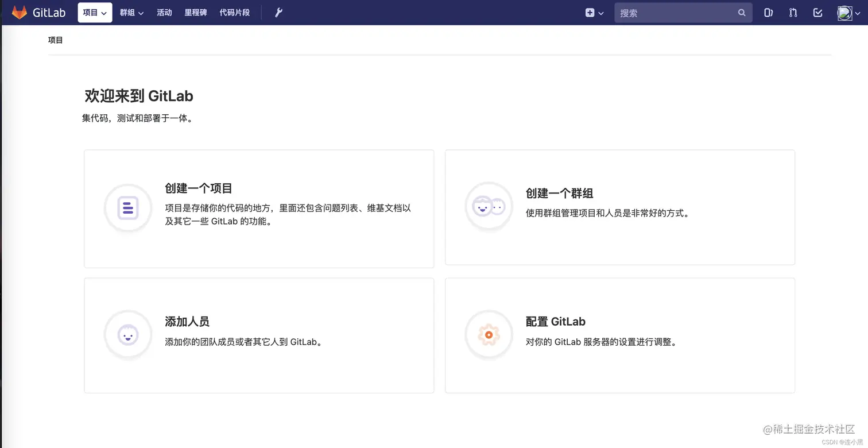
Task: Open admin area wrench icon
Action: pos(278,13)
